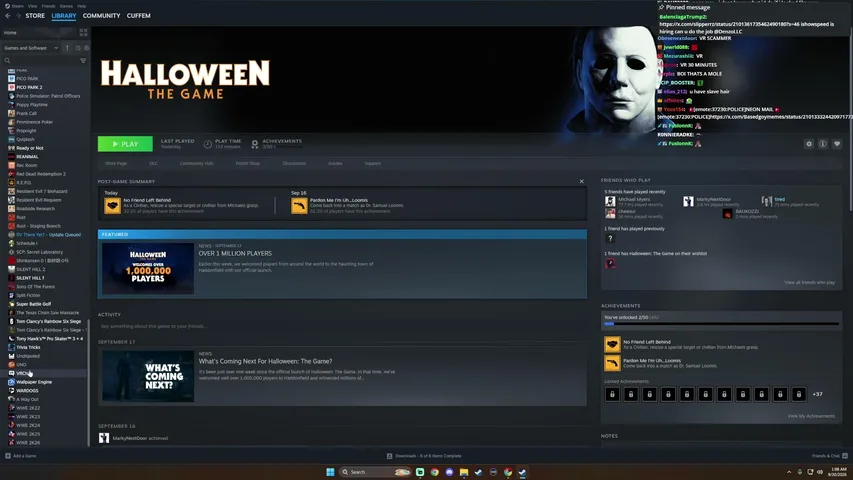This screenshot has height=480, width=853.
Task: Click the R.E.P.O. game icon
Action: click(11, 183)
